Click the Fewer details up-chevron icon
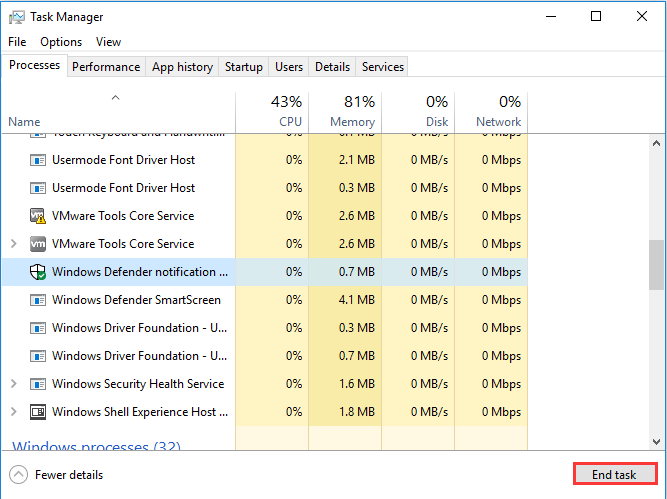The image size is (667, 499). tap(18, 475)
